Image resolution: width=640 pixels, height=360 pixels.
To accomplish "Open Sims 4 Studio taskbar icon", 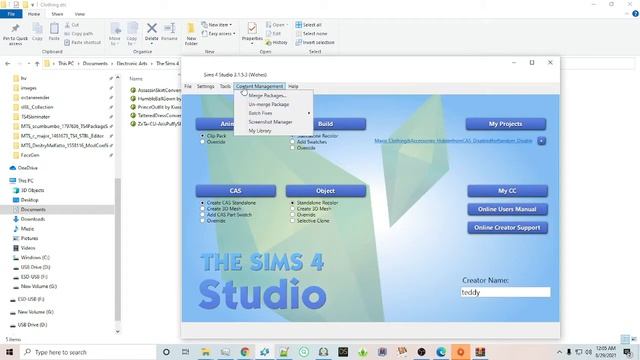I will (264, 352).
